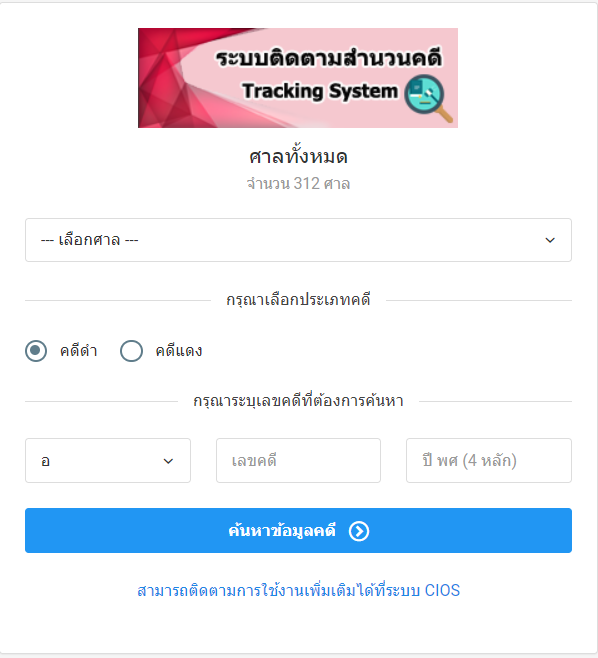The image size is (598, 658).
Task: Select the คดีดำ radio button
Action: (x=36, y=351)
